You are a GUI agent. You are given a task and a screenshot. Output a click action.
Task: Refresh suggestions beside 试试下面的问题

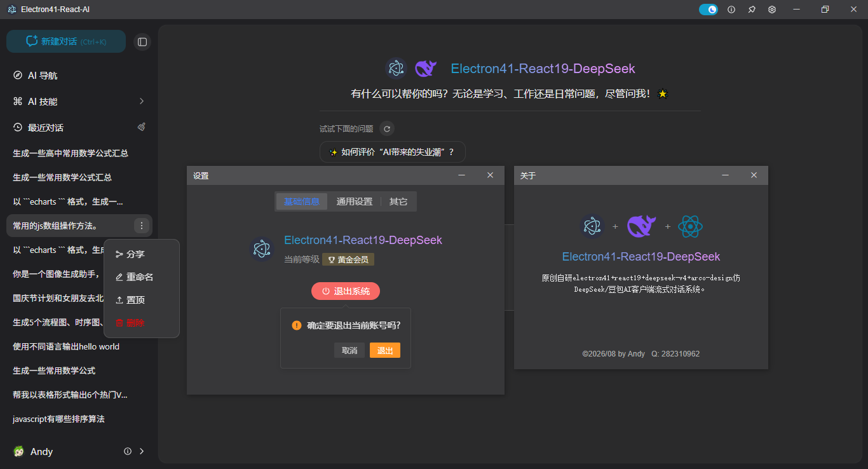pyautogui.click(x=387, y=128)
